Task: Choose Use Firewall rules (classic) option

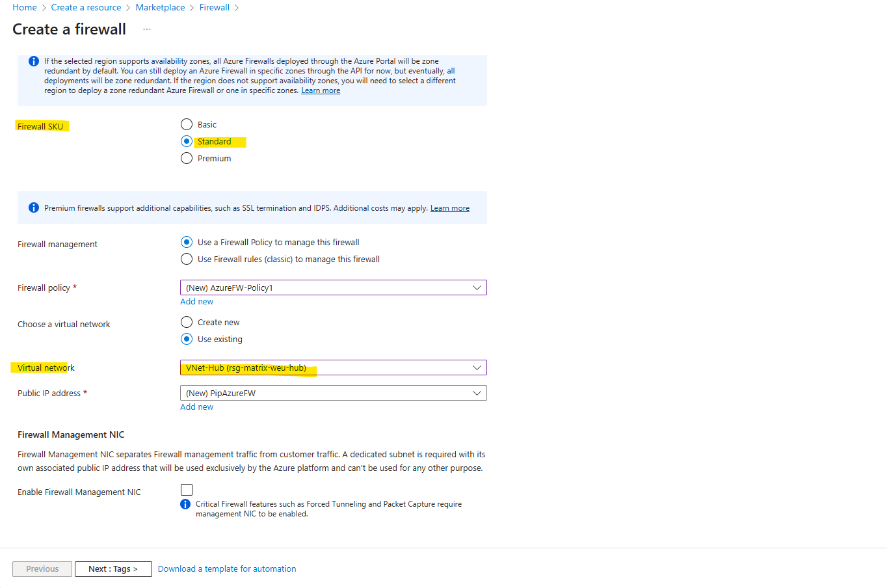Action: tap(187, 259)
